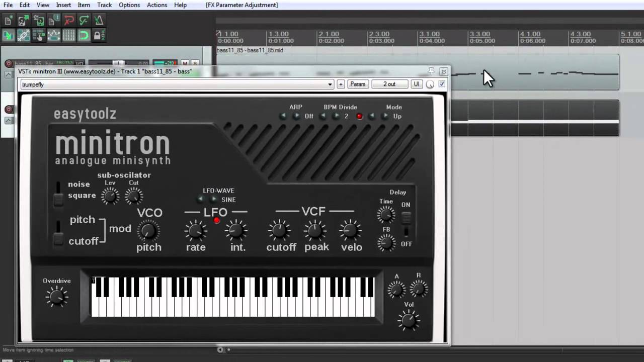
Task: Toggle the locking padlock toolbar icon
Action: (99, 36)
